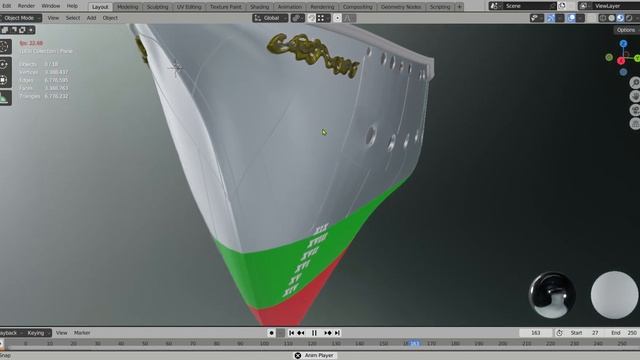Click the Scene icon beside the Scene field
640x360 pixels.
494,6
